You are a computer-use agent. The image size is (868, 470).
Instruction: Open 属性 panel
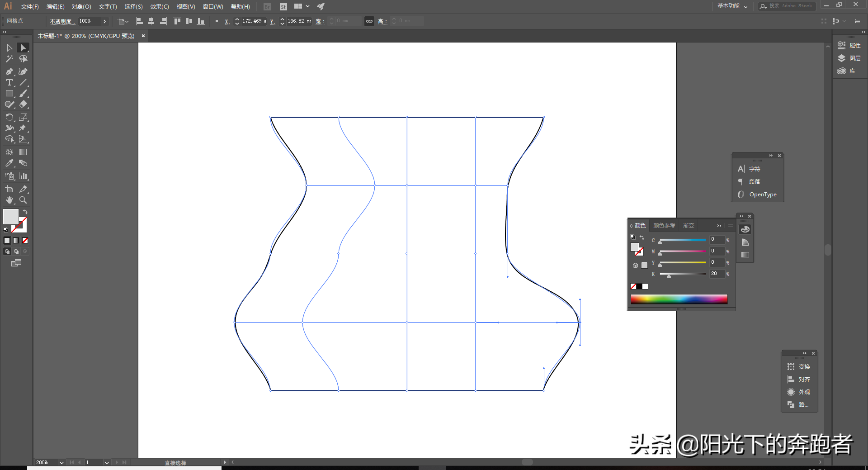tap(849, 45)
